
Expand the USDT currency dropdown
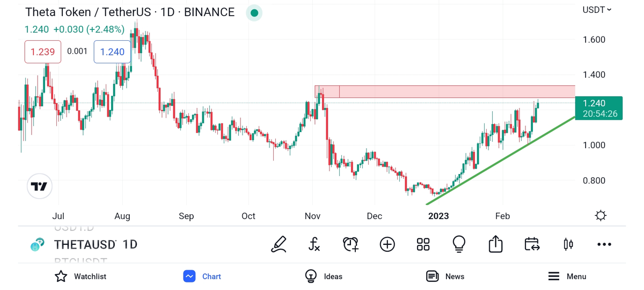tap(597, 10)
